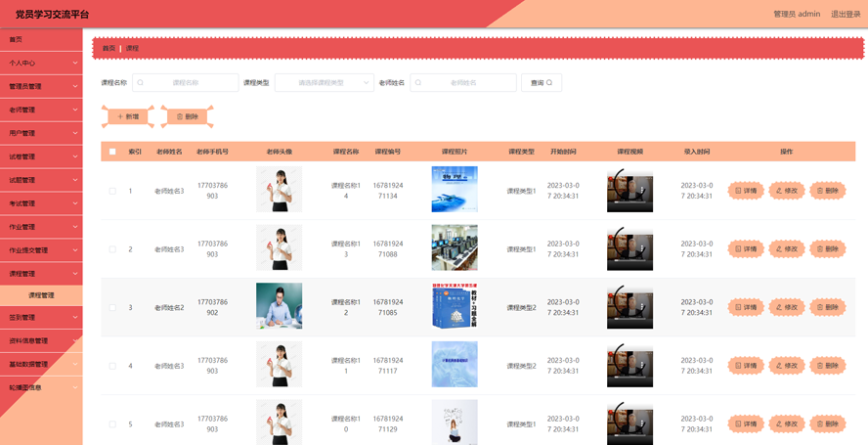This screenshot has height=445, width=868.
Task: Check the checkbox for row 1
Action: click(x=112, y=191)
